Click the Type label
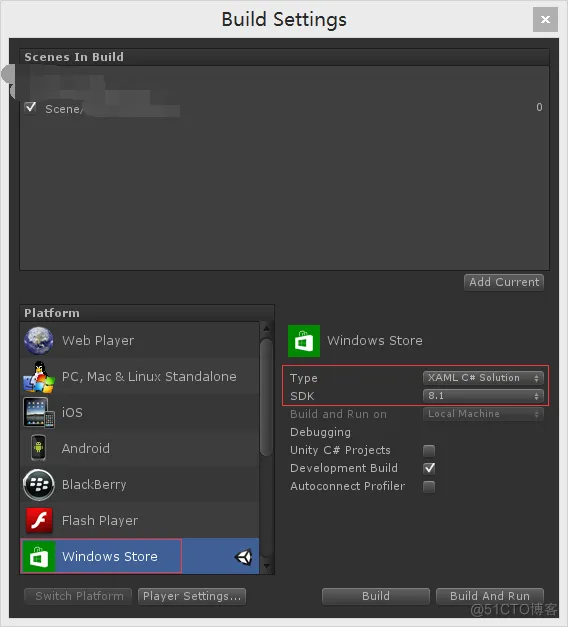The height and width of the screenshot is (627, 568). click(x=304, y=378)
